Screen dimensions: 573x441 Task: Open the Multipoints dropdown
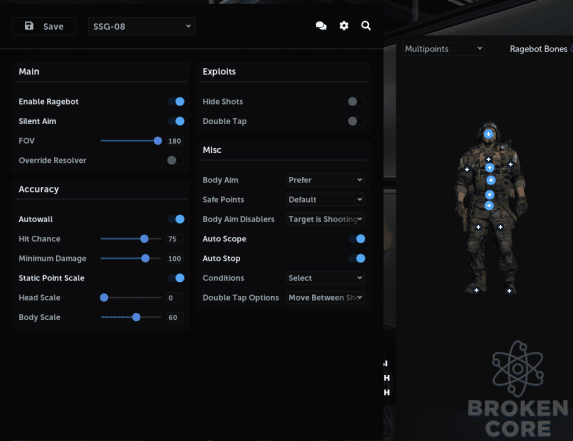pyautogui.click(x=444, y=49)
